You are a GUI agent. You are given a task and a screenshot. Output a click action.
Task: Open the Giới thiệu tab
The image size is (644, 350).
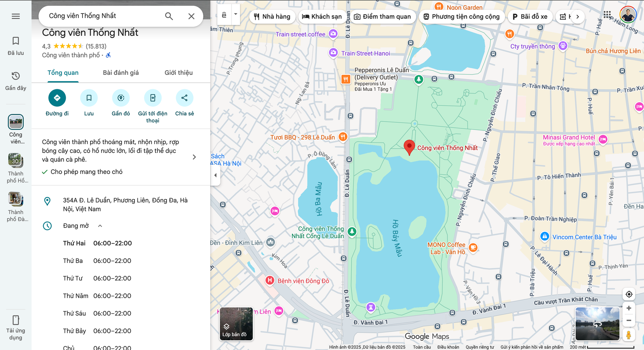click(178, 73)
